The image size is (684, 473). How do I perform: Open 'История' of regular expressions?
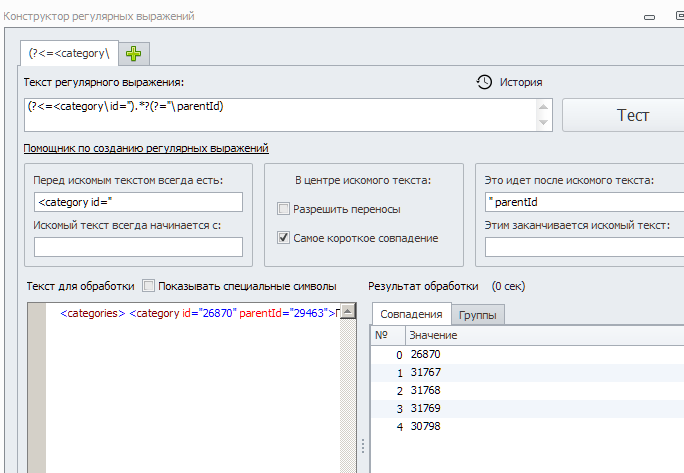522,82
